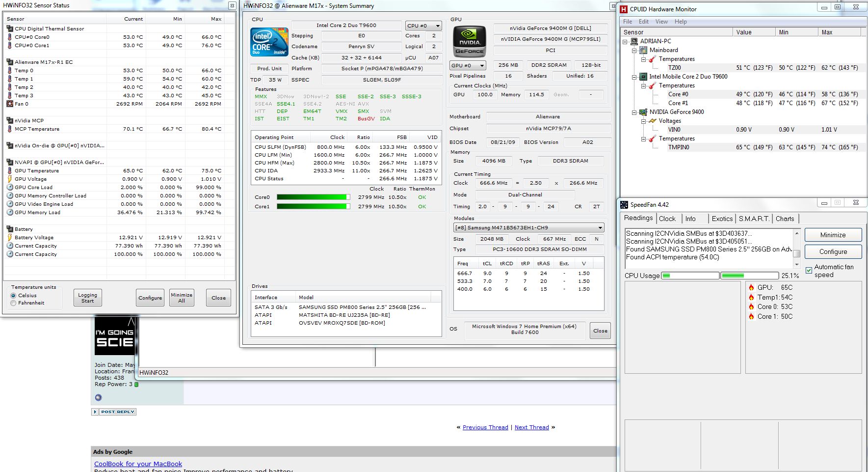This screenshot has height=472, width=868.
Task: Click the Voltages icon in HWMonitor
Action: coord(653,121)
